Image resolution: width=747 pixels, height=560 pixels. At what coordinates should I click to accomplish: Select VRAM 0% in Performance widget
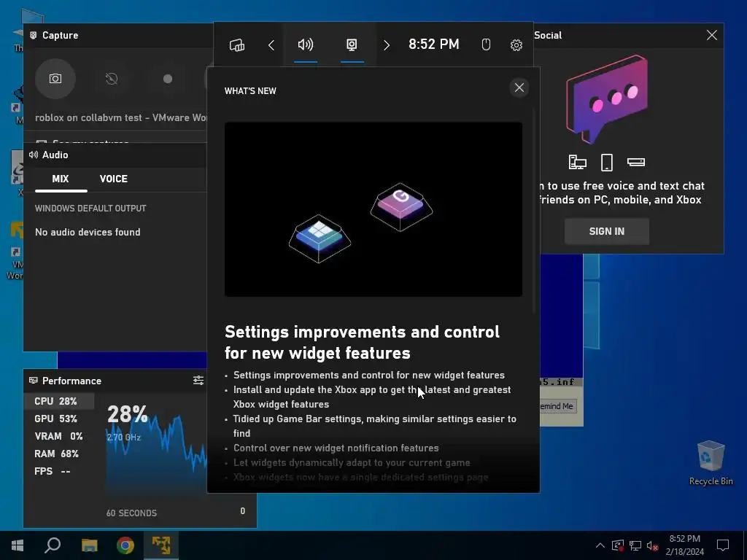tap(59, 436)
